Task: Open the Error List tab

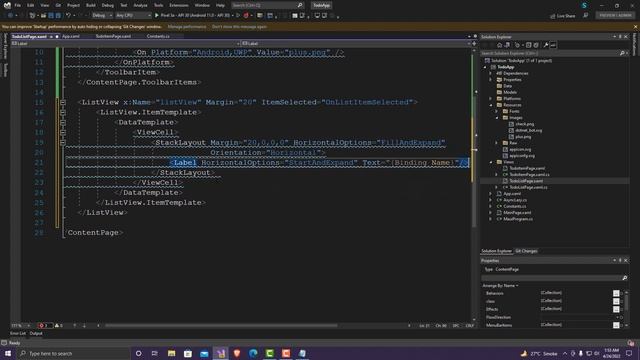Action: pyautogui.click(x=18, y=333)
